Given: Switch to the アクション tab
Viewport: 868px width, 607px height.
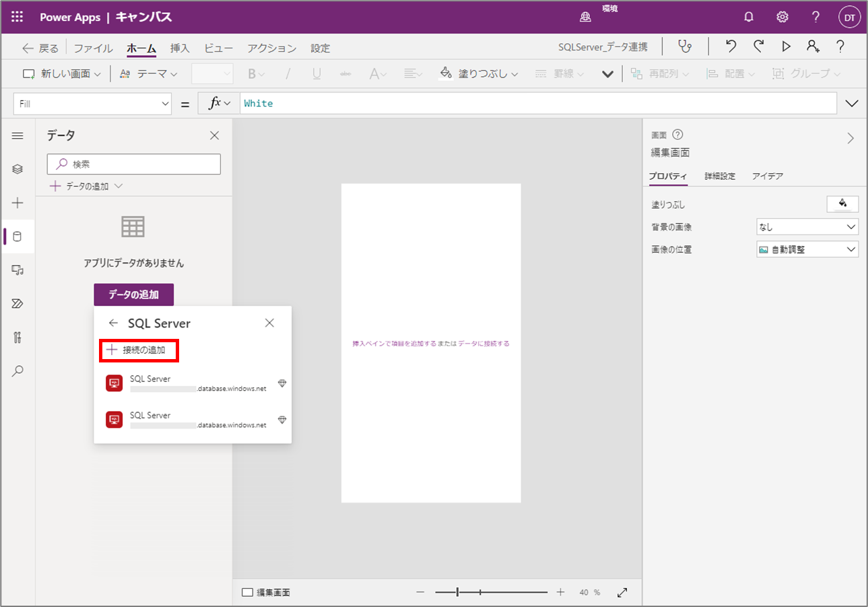Looking at the screenshot, I should point(272,48).
